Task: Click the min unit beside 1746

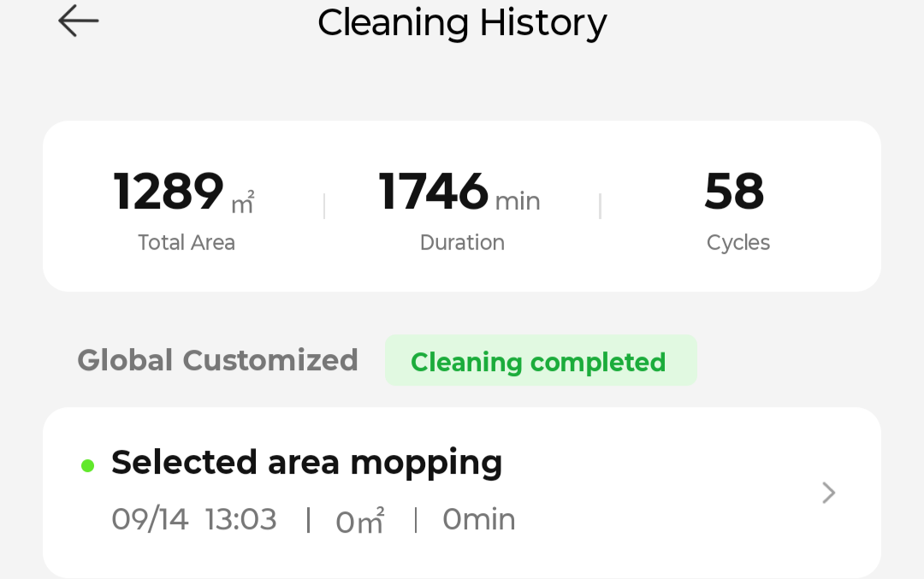Action: click(x=518, y=202)
